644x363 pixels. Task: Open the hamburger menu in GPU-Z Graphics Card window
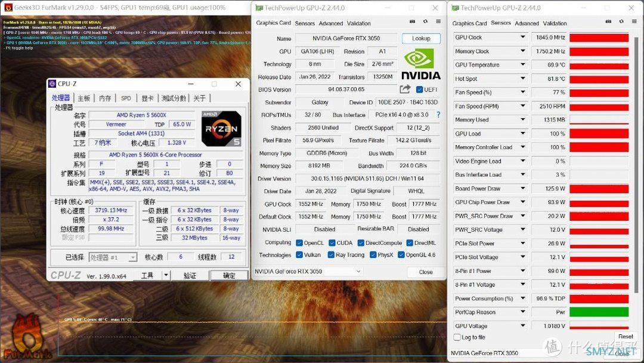pos(439,21)
